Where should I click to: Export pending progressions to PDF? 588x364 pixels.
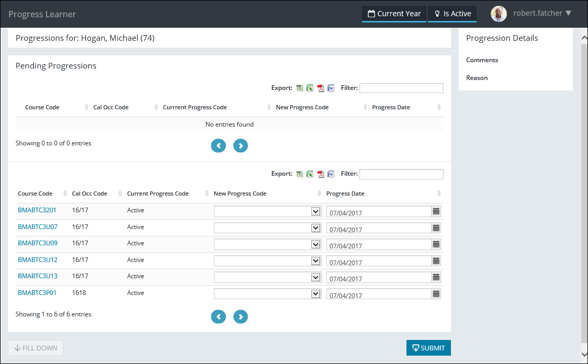321,88
